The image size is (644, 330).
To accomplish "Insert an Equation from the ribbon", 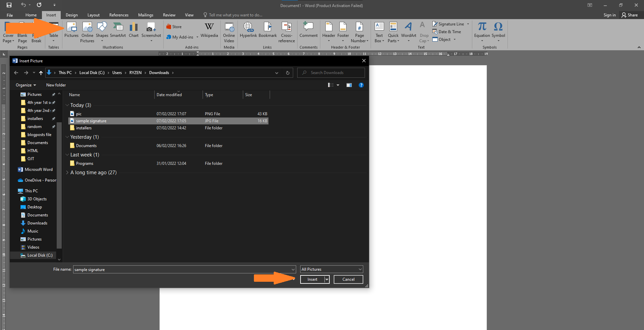I will 482,29.
